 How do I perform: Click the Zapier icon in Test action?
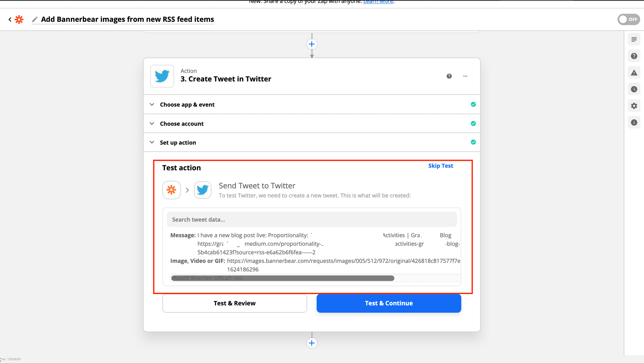[172, 190]
